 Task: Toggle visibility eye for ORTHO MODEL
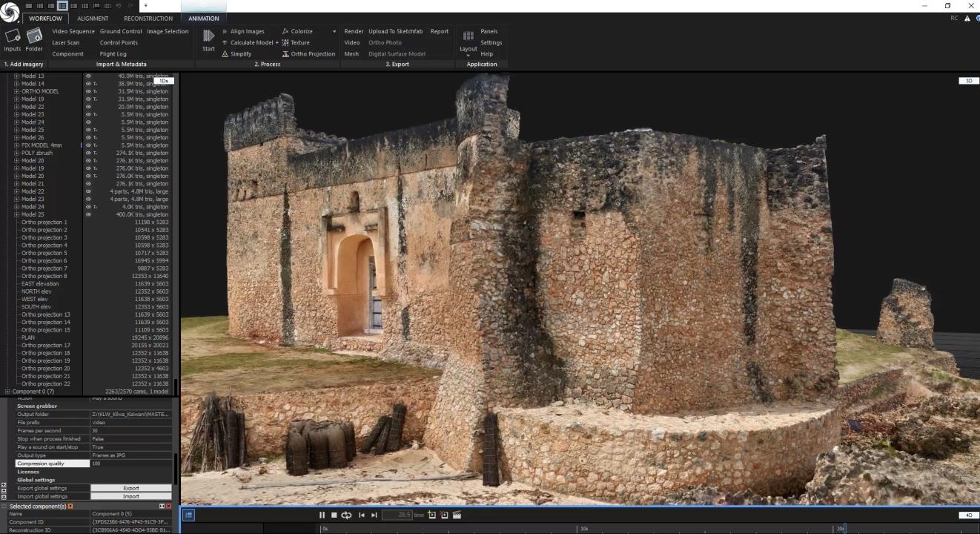88,91
